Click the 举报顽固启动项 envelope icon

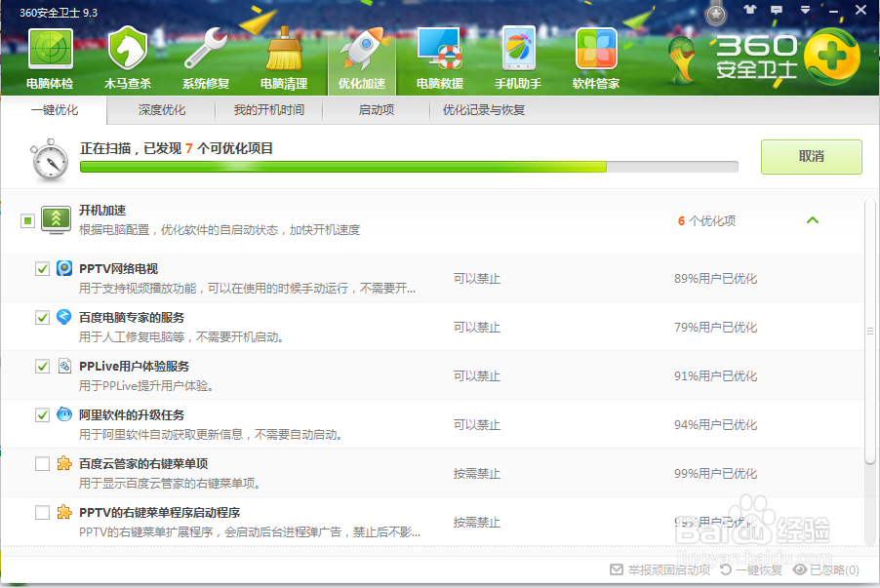pos(617,569)
